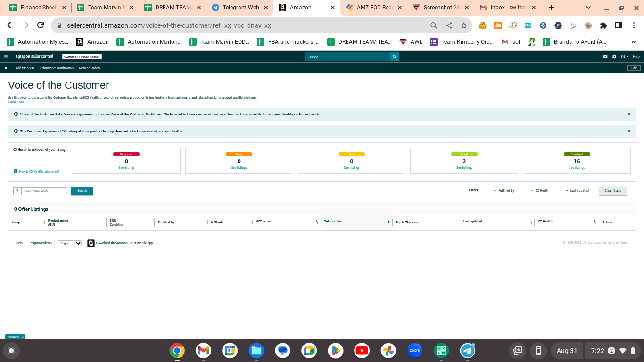Open the Program Policies footer link
644x362 pixels.
(40, 243)
